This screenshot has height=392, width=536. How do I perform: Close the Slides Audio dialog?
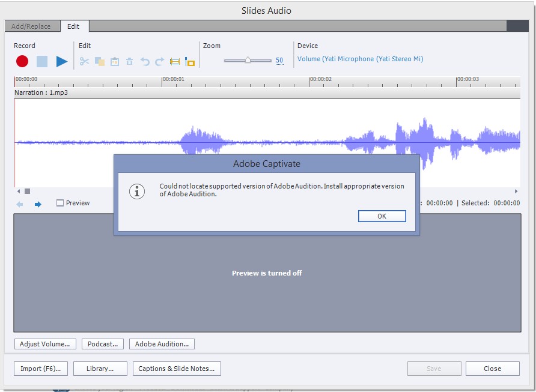pos(493,369)
